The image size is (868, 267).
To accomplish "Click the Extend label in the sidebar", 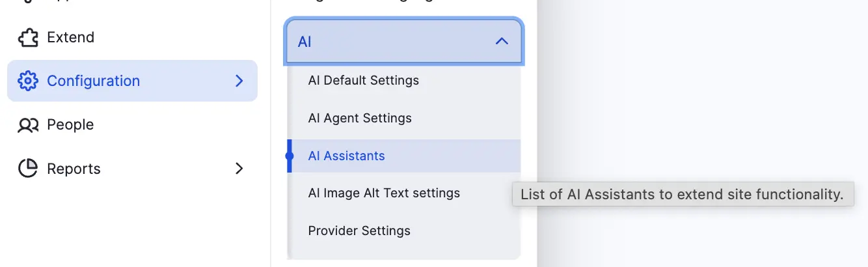I will pyautogui.click(x=71, y=38).
